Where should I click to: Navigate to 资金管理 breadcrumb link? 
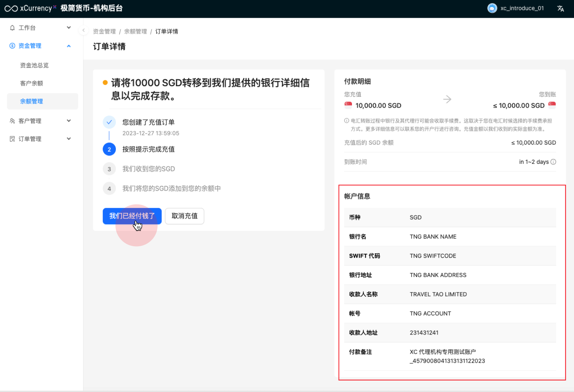click(104, 32)
